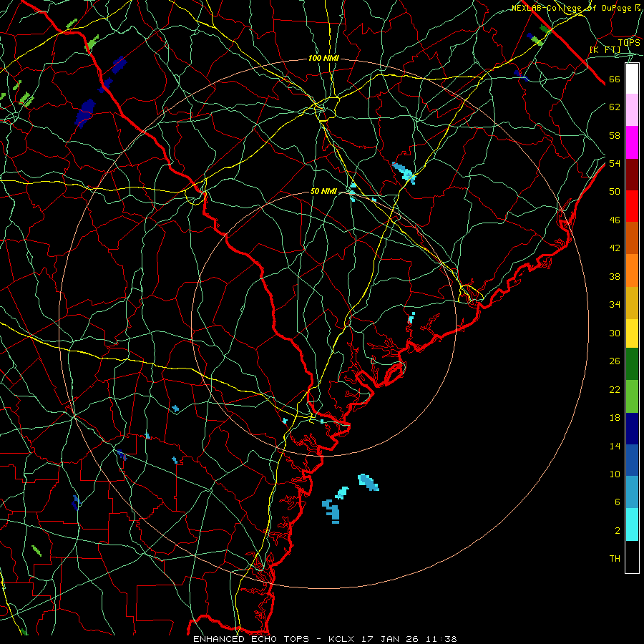
Task: Click the largest navy echo in the northwest
Action: [85, 112]
